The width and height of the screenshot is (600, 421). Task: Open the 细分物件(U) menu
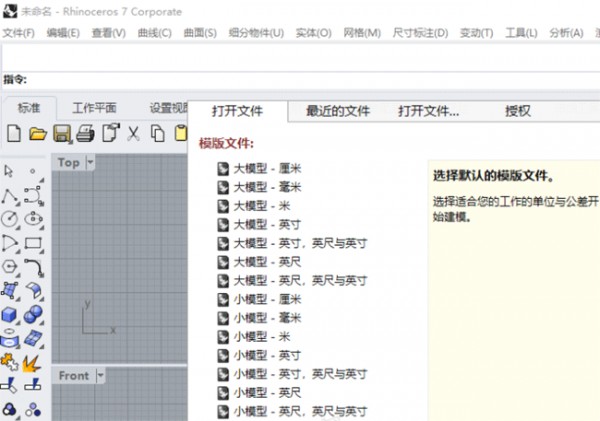[256, 33]
